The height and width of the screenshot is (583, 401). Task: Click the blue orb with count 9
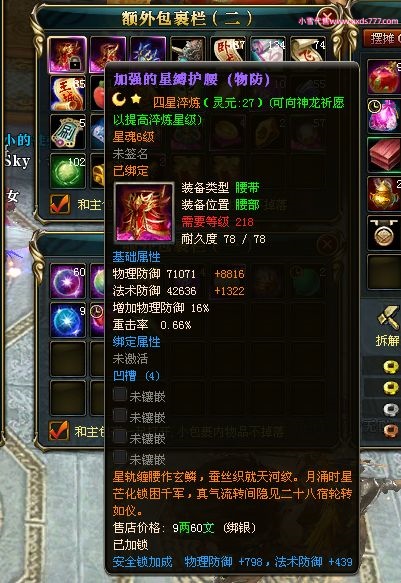click(x=68, y=320)
